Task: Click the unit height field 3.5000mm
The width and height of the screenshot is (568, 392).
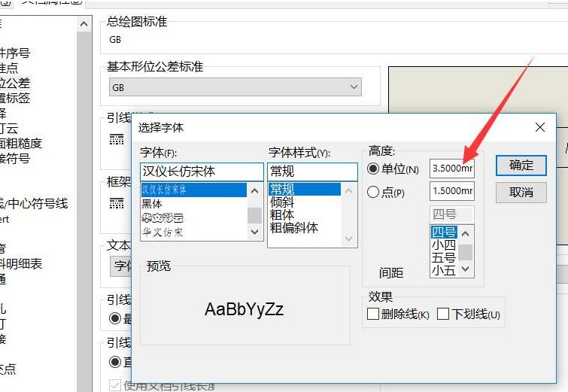Action: pos(451,169)
